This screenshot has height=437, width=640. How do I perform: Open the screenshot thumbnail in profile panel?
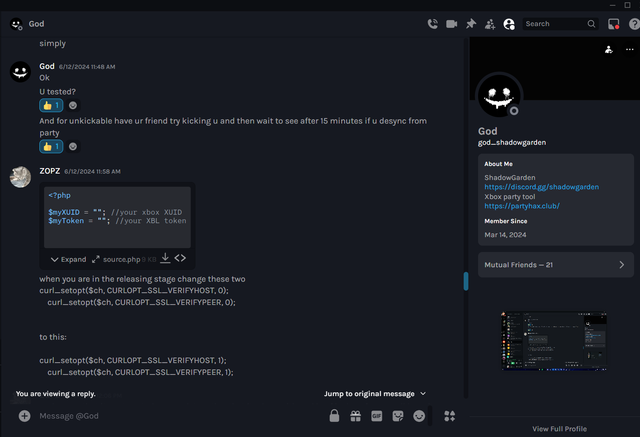pos(554,341)
